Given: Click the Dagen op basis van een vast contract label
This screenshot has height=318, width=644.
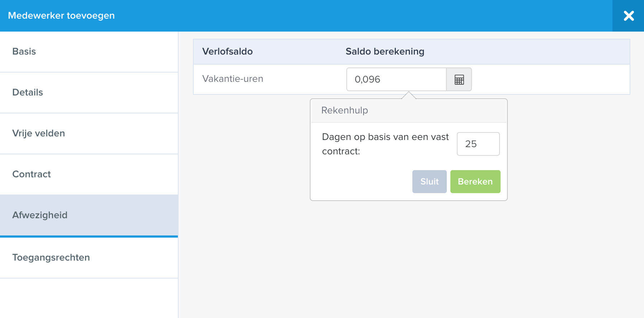Looking at the screenshot, I should (x=385, y=144).
